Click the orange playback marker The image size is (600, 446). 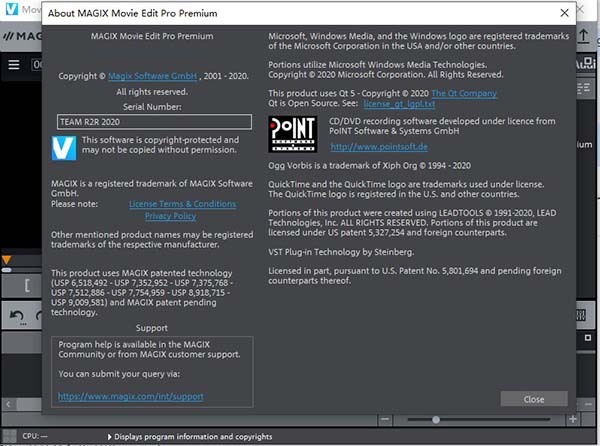pos(6,260)
